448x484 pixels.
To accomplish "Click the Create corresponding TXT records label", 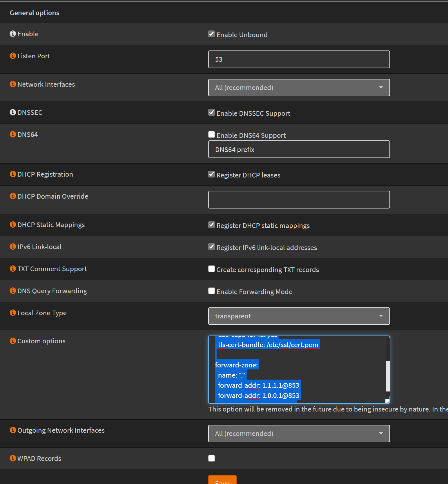I will pyautogui.click(x=268, y=270).
